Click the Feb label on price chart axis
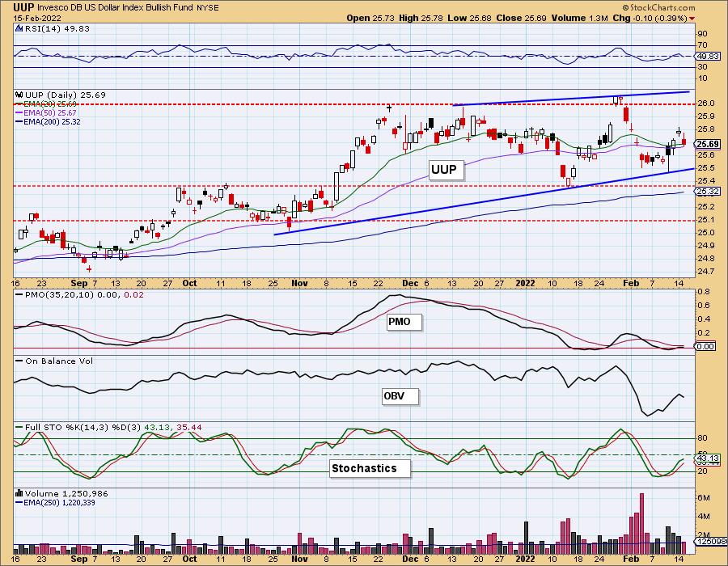The height and width of the screenshot is (566, 728). (x=631, y=283)
